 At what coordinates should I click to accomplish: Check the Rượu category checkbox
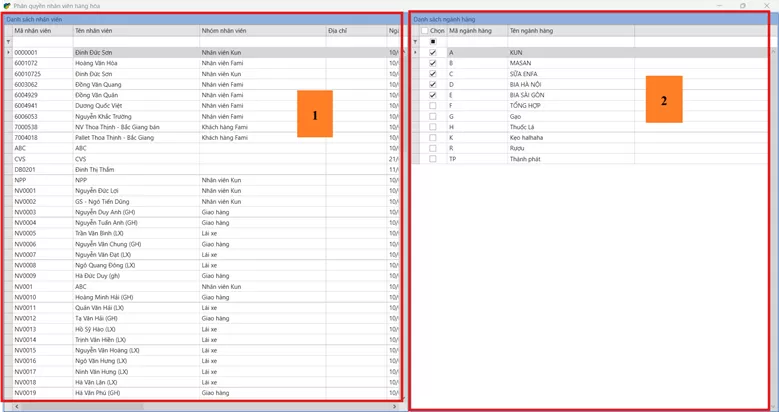[433, 148]
